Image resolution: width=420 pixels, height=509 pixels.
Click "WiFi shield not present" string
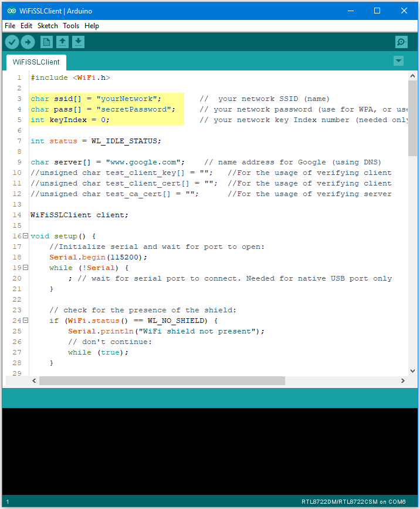point(197,331)
